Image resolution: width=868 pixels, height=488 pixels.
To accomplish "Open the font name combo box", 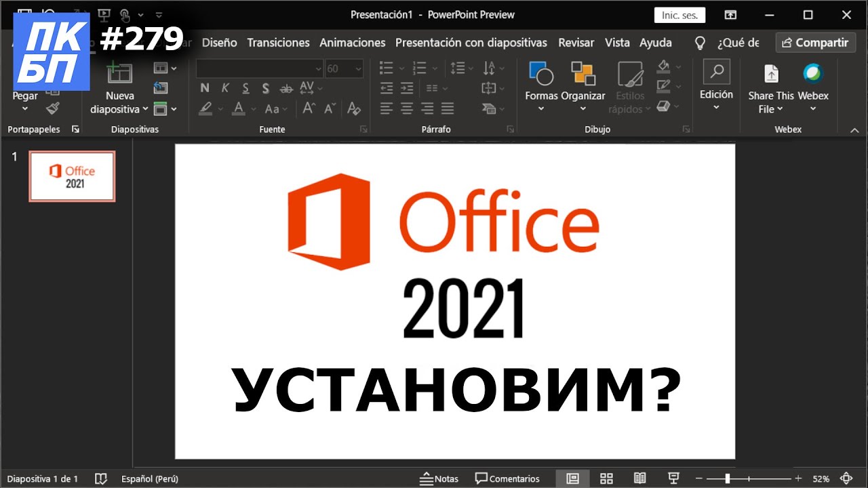I will (x=260, y=68).
